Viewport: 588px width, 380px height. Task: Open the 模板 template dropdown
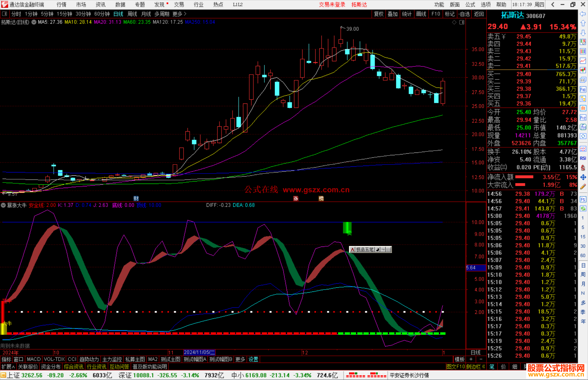[460, 359]
